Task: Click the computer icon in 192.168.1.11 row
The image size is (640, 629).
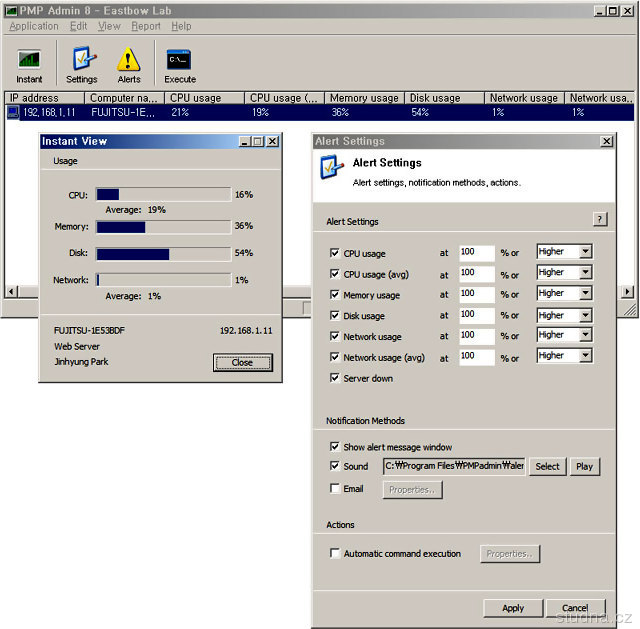Action: [x=13, y=113]
